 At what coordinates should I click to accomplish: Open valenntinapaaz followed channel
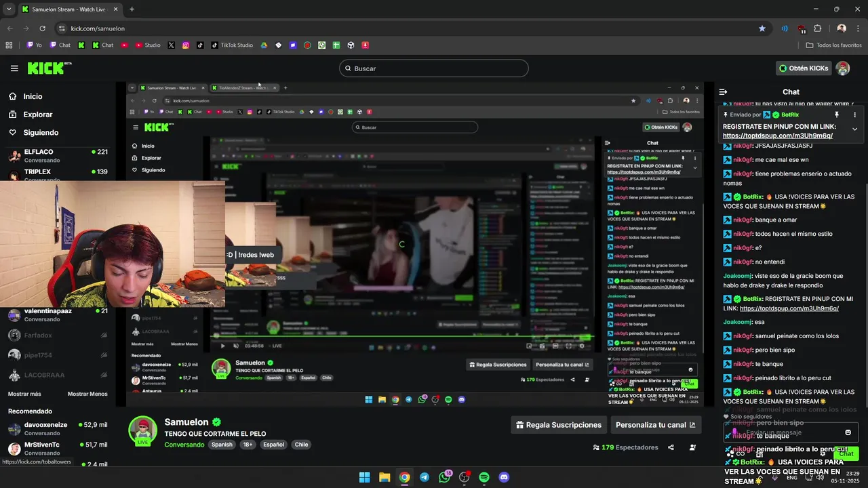tap(58, 314)
